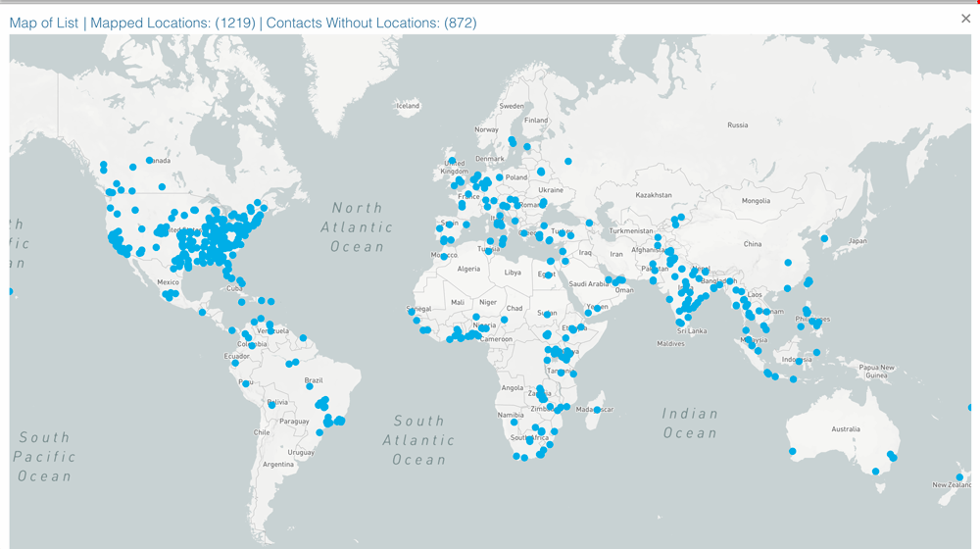Click the Mapped Locations (1219) text
The height and width of the screenshot is (549, 980).
pos(172,24)
